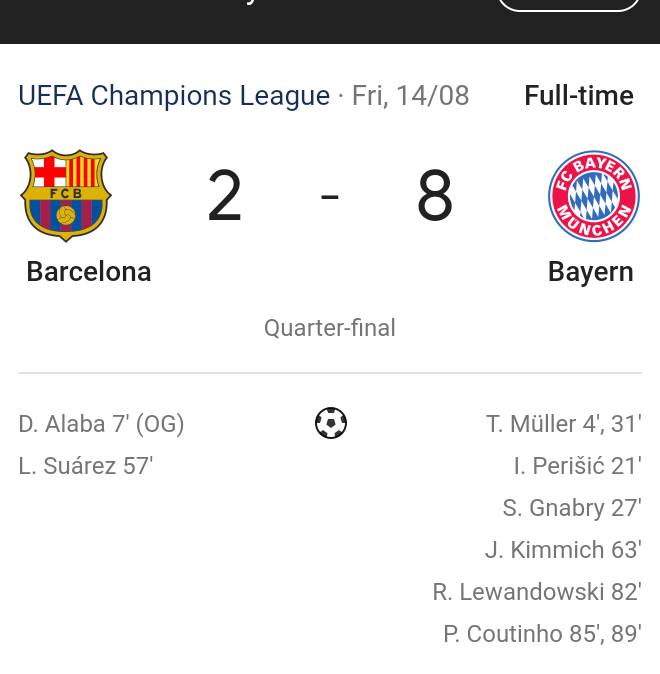Click the S. Gnabry 27' goal entry
The height and width of the screenshot is (674, 660).
571,508
